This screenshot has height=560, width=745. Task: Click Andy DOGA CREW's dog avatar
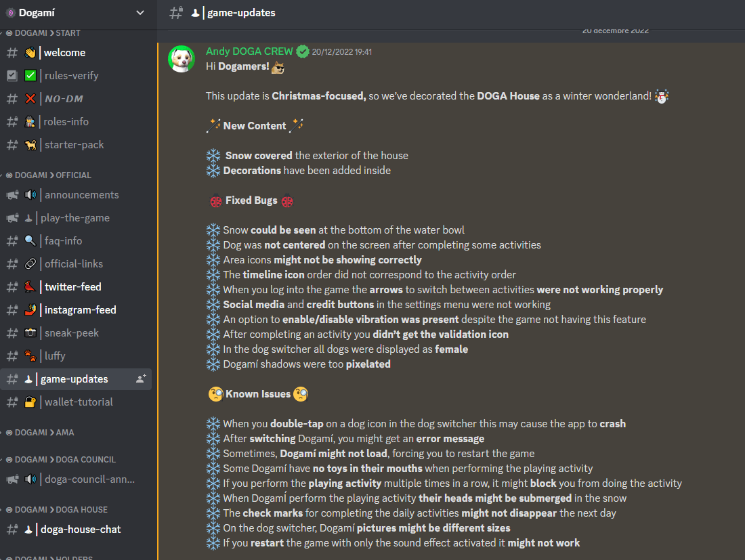[182, 59]
